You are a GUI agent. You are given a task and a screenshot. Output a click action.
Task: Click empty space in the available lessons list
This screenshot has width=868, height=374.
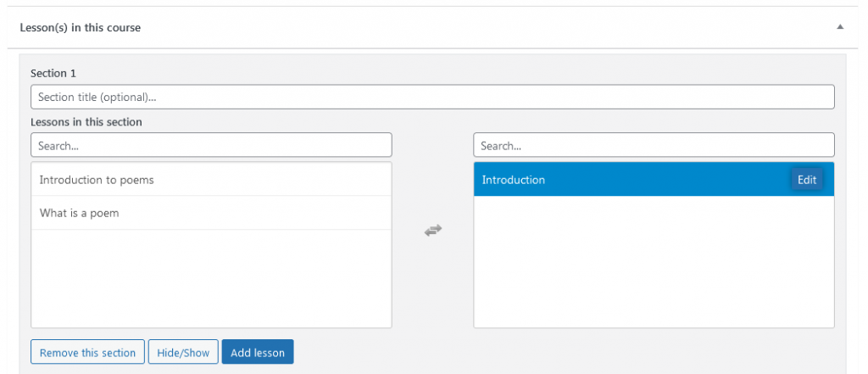pyautogui.click(x=211, y=280)
